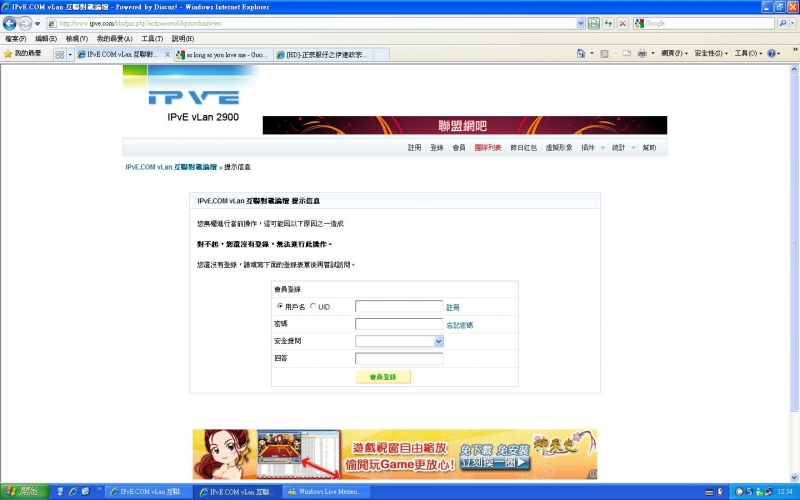Click the browser Back arrow button
The image size is (800, 500).
10,23
